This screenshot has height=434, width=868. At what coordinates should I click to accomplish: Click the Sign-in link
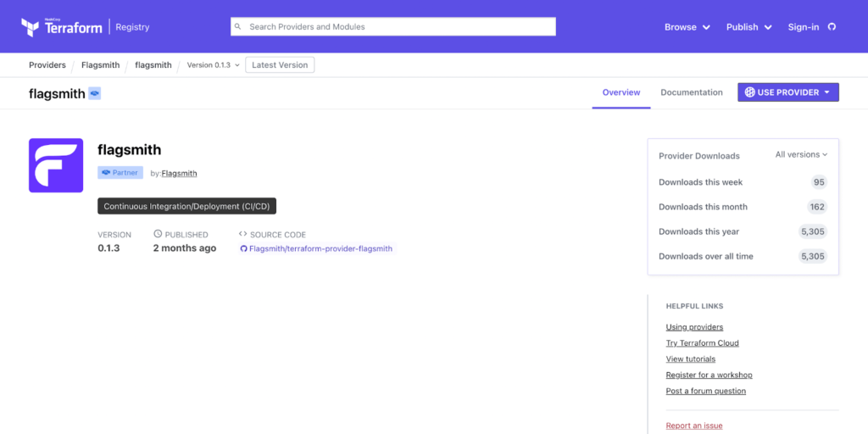804,27
